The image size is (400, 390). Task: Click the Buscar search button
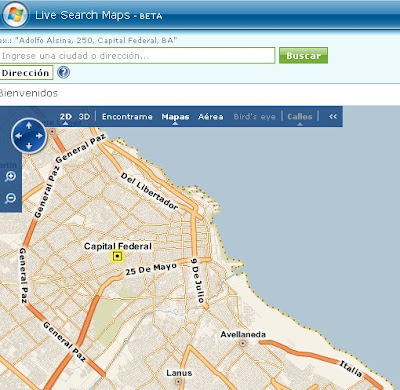tap(303, 55)
